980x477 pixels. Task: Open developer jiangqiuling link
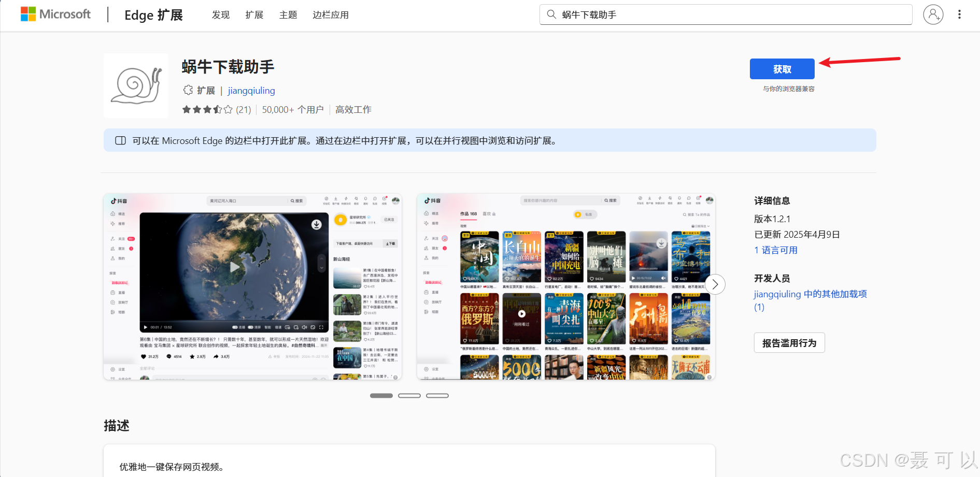coord(251,91)
